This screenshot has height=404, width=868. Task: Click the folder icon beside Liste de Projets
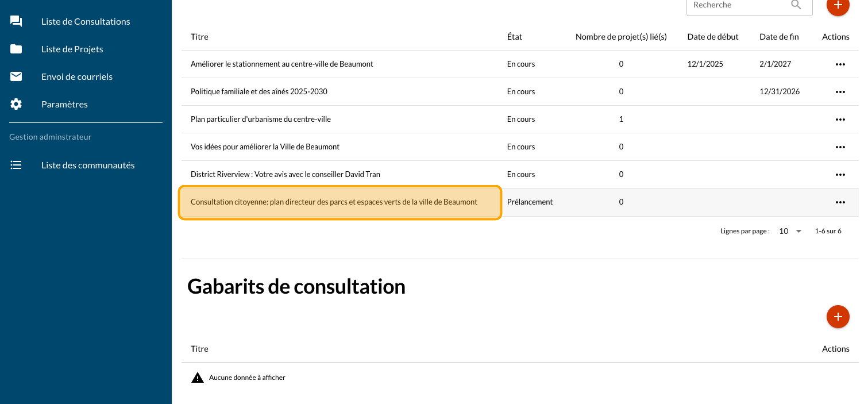tap(16, 49)
